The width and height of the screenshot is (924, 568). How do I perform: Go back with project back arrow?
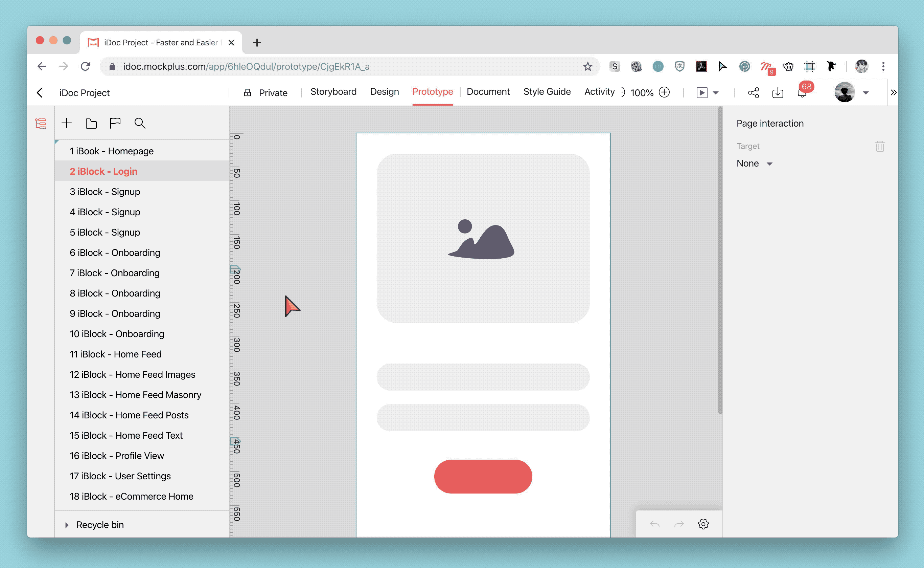(x=40, y=92)
